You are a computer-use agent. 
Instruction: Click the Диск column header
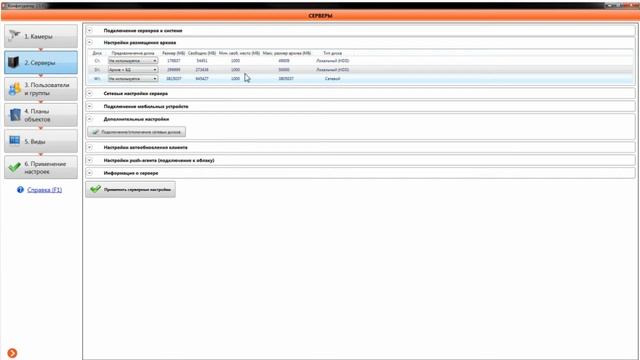coord(97,53)
